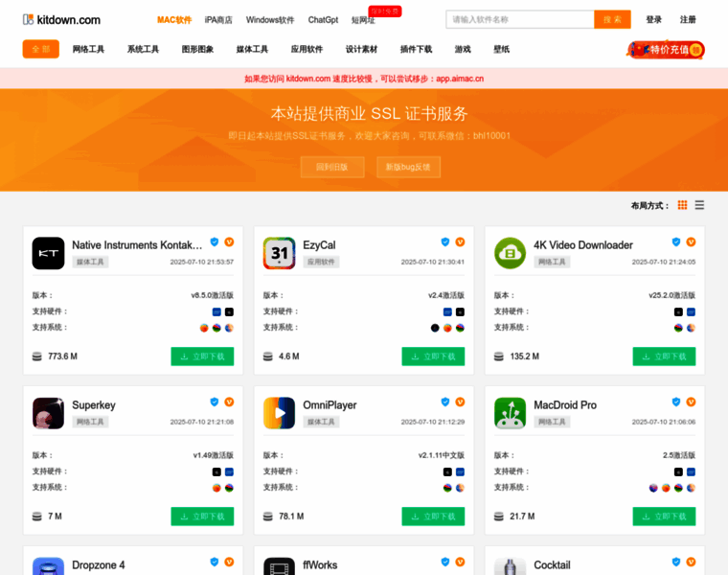Image resolution: width=728 pixels, height=575 pixels.
Task: Click the kitdown.com logo
Action: click(x=61, y=19)
